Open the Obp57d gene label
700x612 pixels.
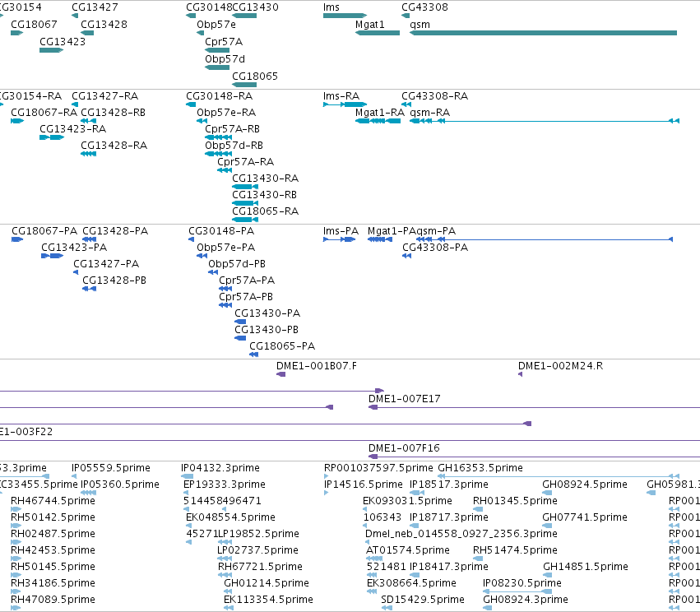tap(225, 59)
